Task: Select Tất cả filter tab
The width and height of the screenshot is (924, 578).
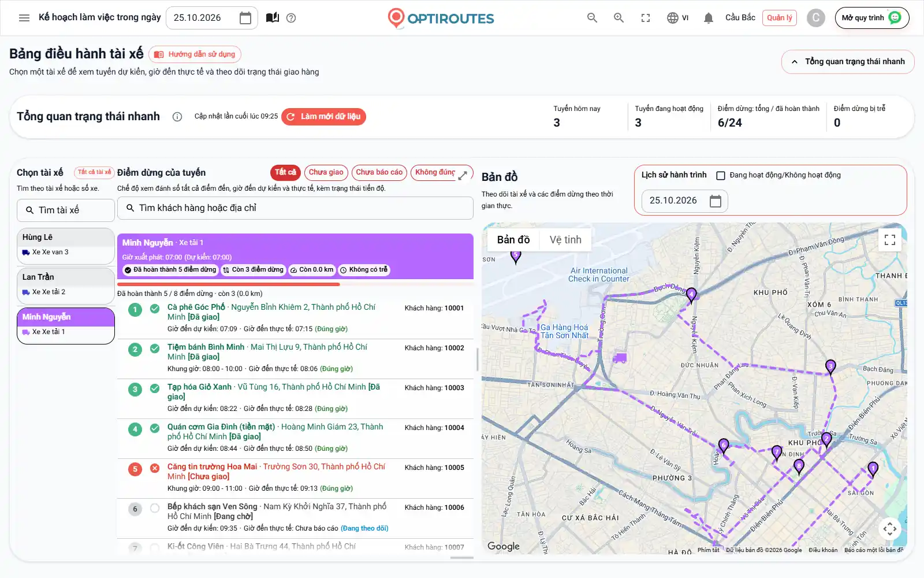Action: point(285,172)
